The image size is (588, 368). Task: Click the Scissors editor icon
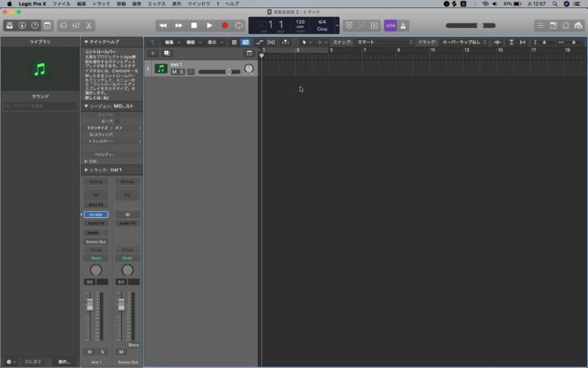[90, 26]
